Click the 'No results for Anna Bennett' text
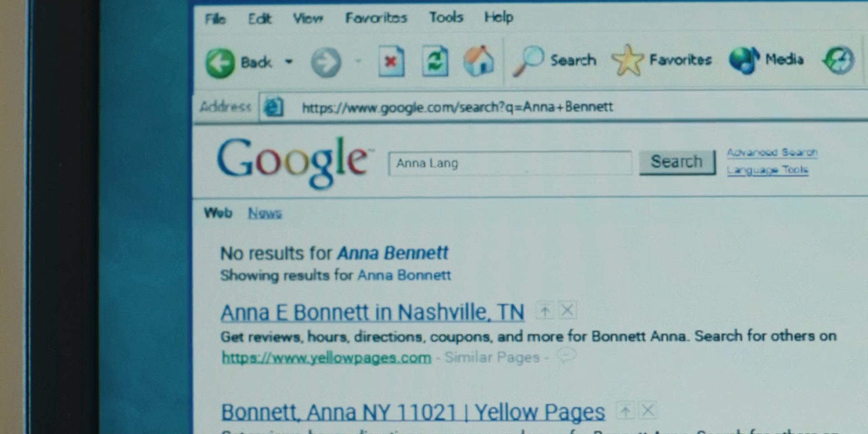The width and height of the screenshot is (868, 434). [x=334, y=253]
